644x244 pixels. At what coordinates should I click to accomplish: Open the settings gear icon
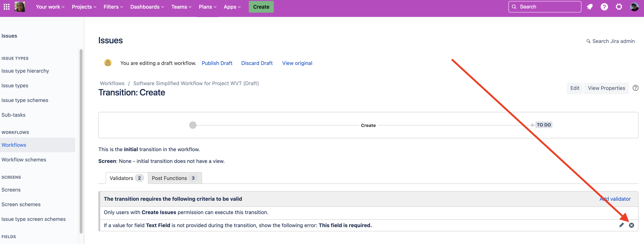(x=619, y=7)
